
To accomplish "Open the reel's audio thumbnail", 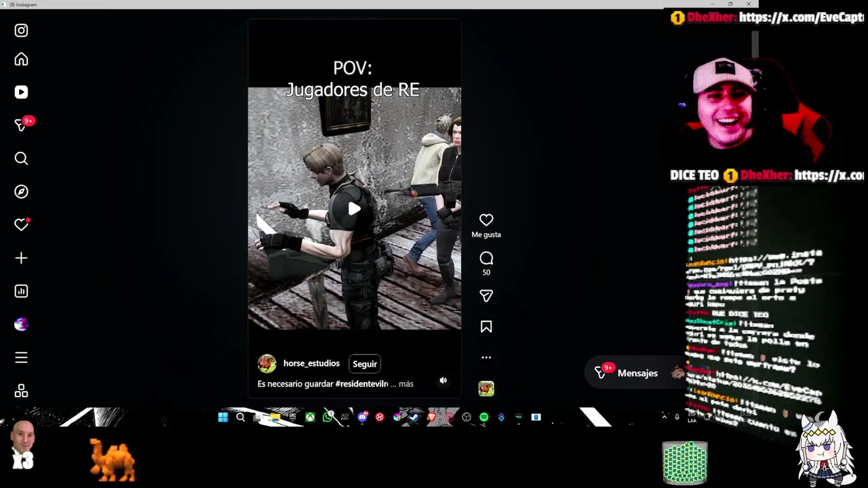I will point(486,388).
